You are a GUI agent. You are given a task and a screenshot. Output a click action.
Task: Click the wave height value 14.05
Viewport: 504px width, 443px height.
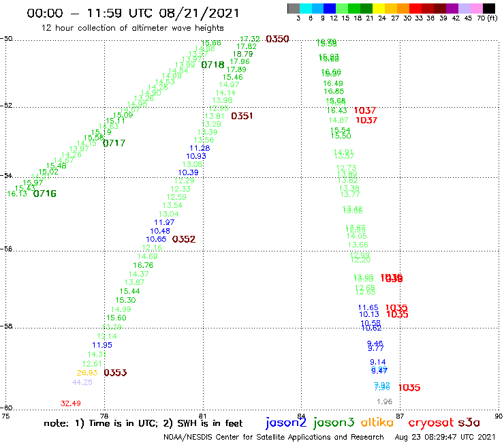point(356,236)
